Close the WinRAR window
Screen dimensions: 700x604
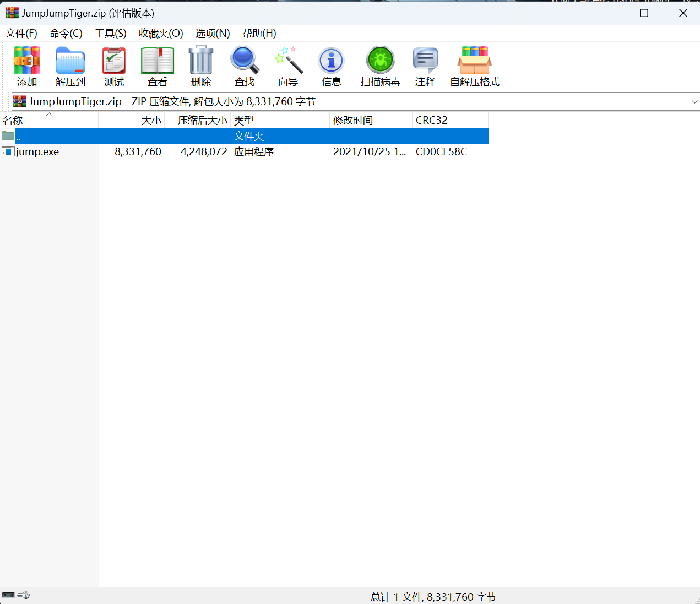coord(683,13)
